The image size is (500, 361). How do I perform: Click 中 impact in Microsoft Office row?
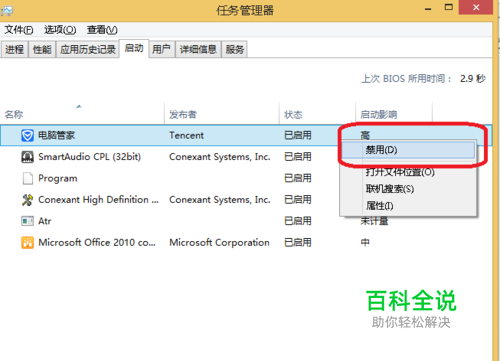pos(365,242)
